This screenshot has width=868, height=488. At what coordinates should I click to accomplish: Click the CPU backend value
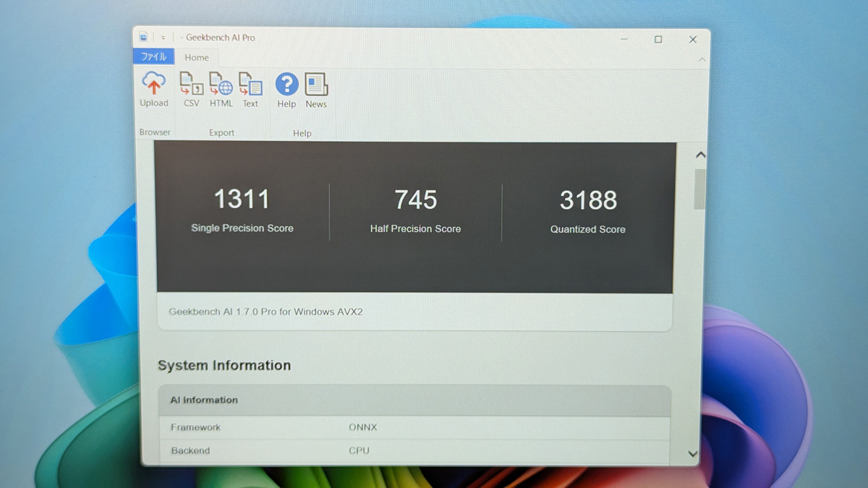[359, 450]
